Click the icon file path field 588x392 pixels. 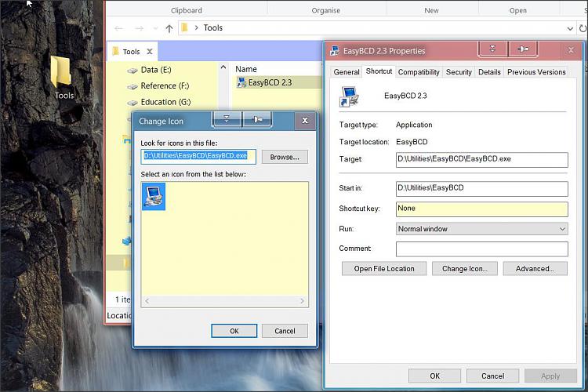198,157
